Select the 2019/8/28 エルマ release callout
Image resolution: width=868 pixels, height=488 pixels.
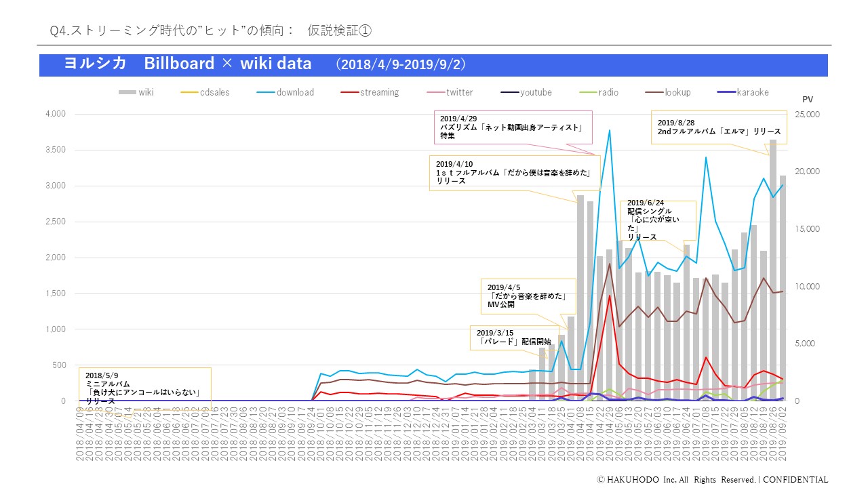pyautogui.click(x=719, y=127)
